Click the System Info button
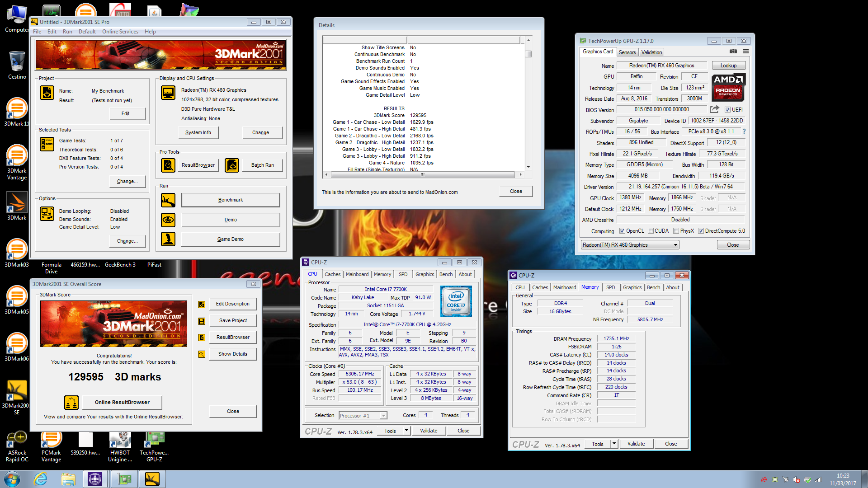868x488 pixels. pyautogui.click(x=198, y=132)
